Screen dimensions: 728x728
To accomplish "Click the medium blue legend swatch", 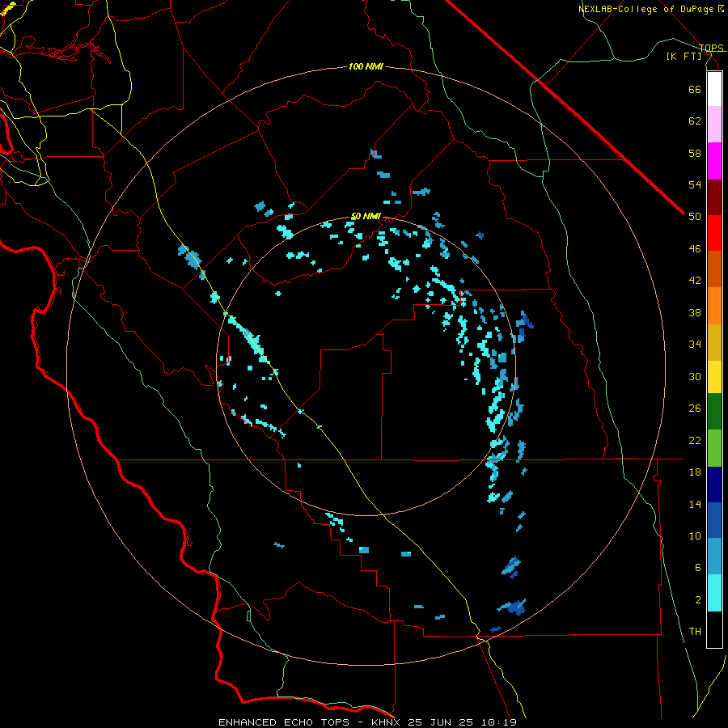I will [714, 520].
